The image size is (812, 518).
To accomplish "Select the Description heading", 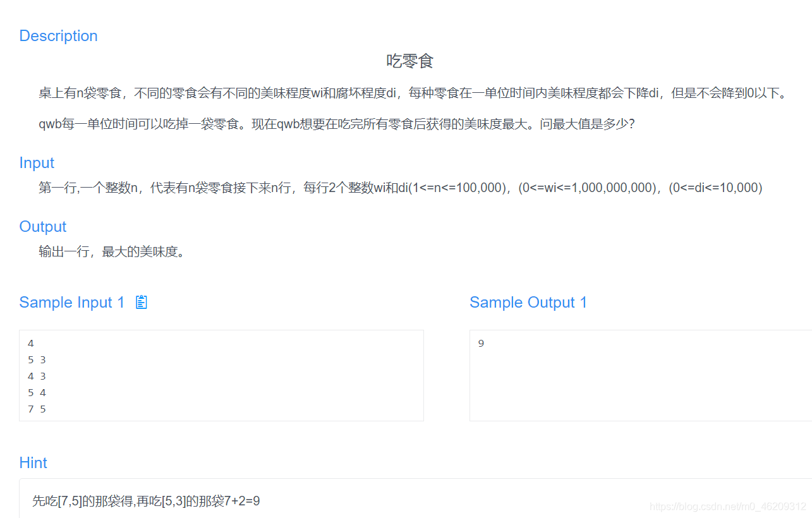I will 58,36.
